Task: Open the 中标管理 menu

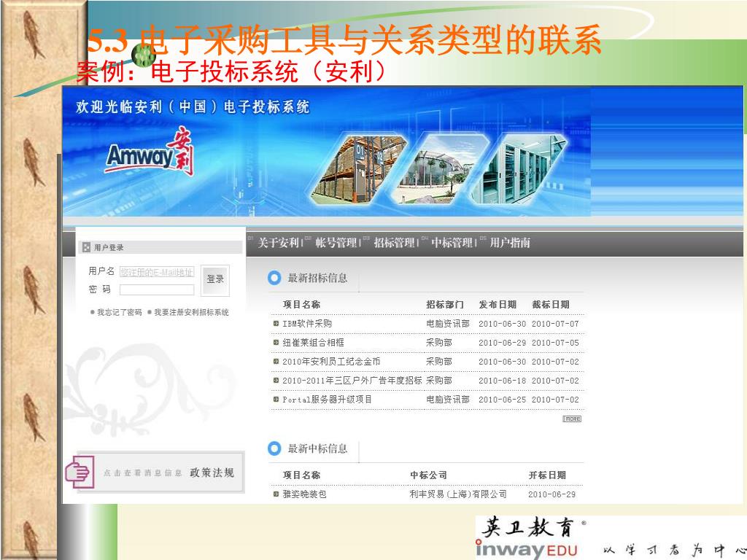Action: point(452,243)
